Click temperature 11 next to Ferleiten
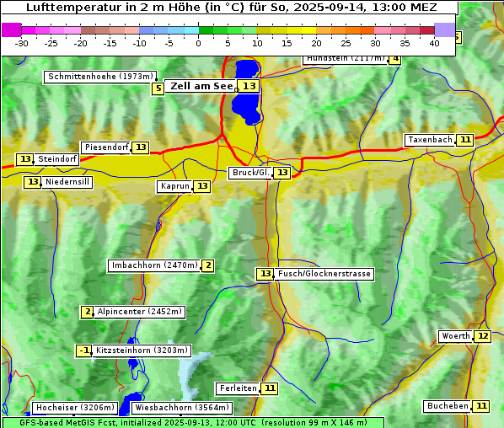The width and height of the screenshot is (504, 428). pos(270,388)
